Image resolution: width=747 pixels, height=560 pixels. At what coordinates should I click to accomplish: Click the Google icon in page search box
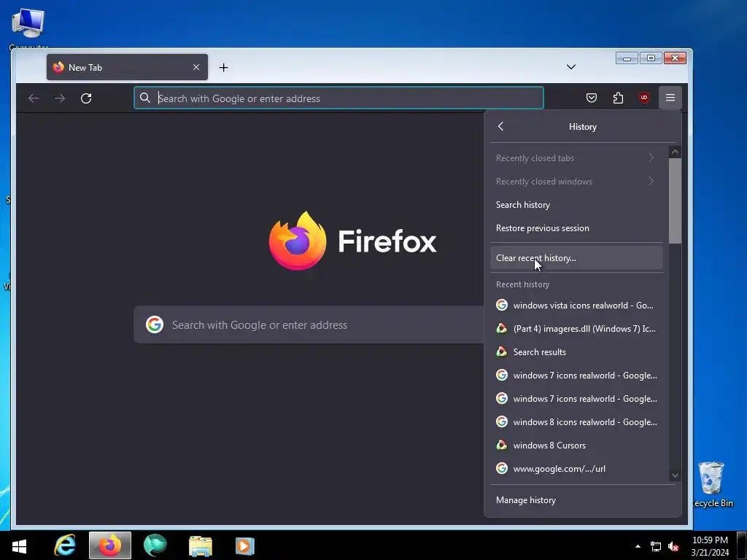(x=155, y=324)
